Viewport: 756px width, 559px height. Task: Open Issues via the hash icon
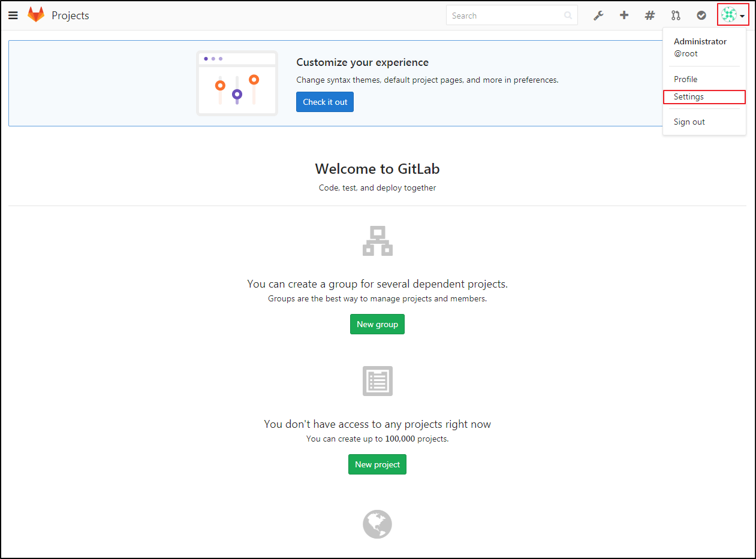650,16
